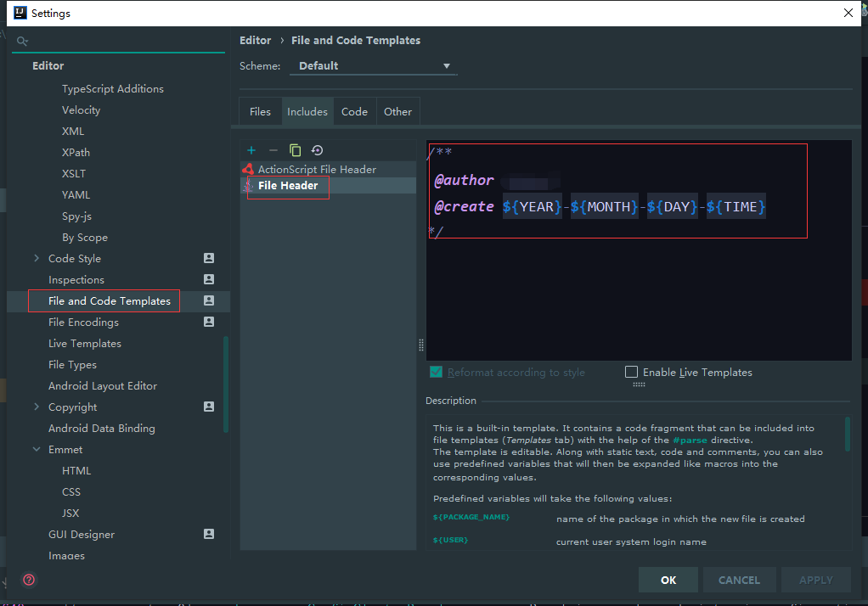
Task: Open File Encodings settings
Action: 83,322
